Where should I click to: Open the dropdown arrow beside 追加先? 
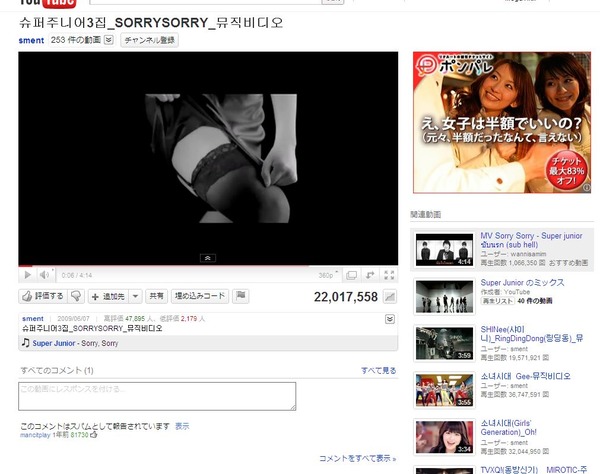click(x=135, y=296)
